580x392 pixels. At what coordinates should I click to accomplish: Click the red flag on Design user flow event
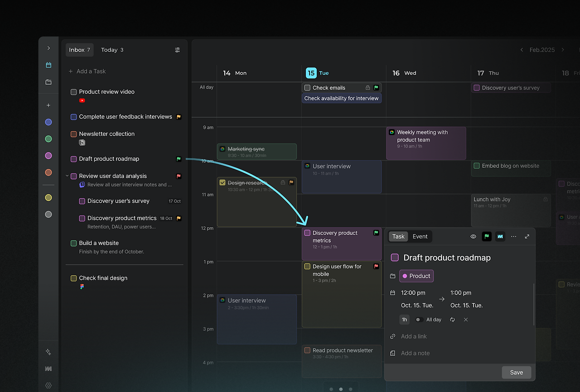[x=376, y=267]
